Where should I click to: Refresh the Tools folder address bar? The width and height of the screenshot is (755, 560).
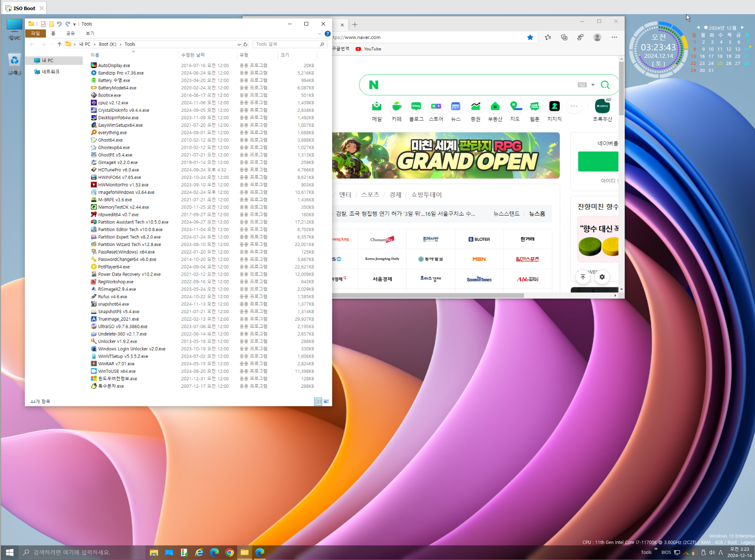click(x=246, y=44)
